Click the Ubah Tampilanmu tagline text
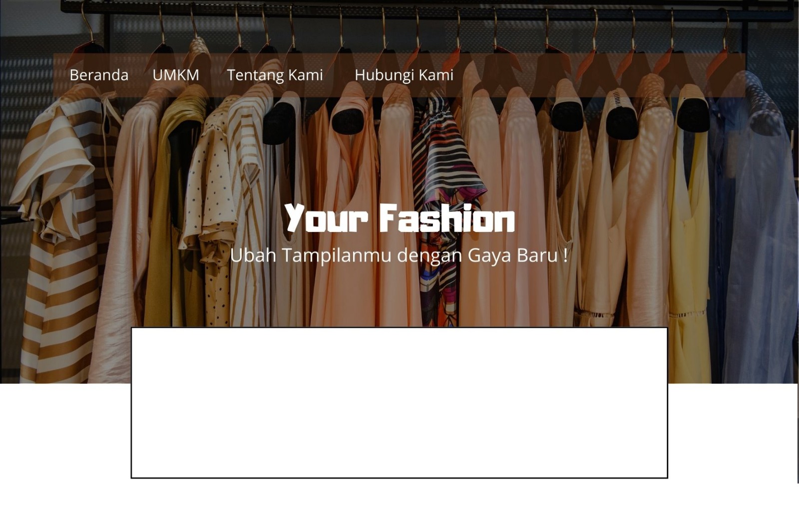This screenshot has height=532, width=799. click(x=399, y=255)
